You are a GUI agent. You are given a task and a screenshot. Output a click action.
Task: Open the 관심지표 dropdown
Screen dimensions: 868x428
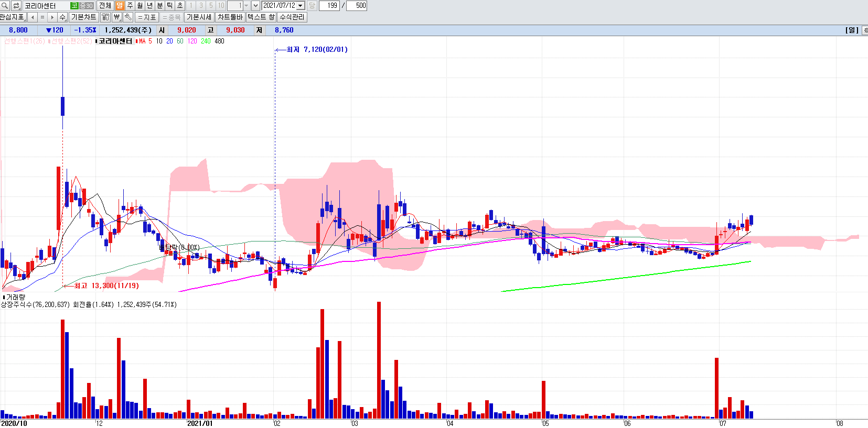(x=13, y=17)
